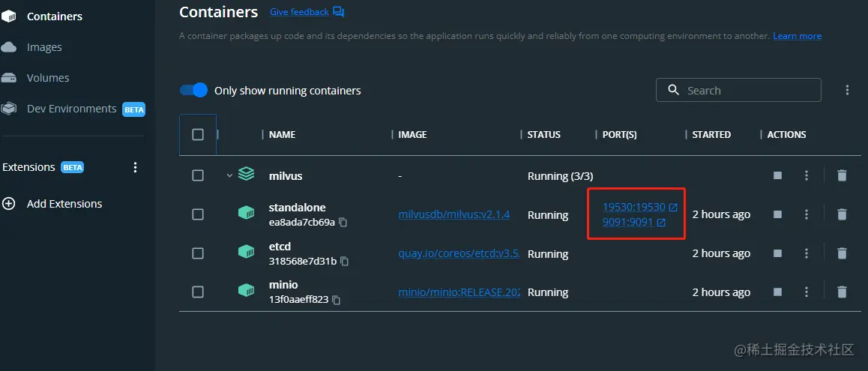Tick the checkbox for the milvus stack

point(198,175)
